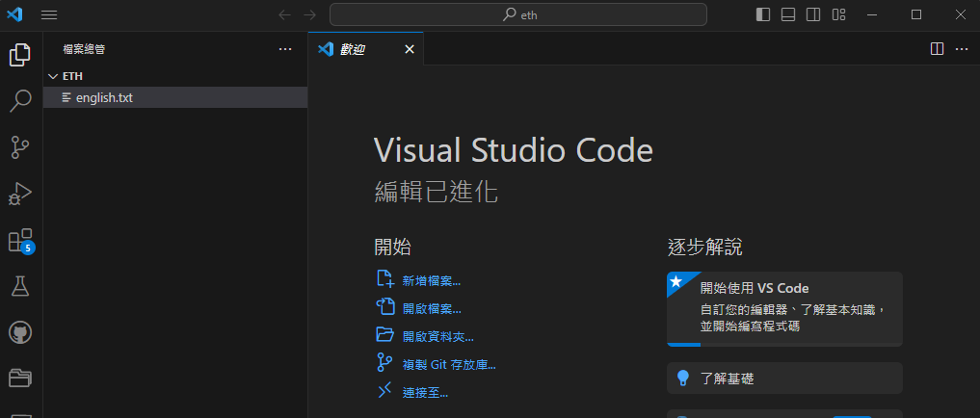
Task: Go back with the left arrow
Action: [x=285, y=15]
